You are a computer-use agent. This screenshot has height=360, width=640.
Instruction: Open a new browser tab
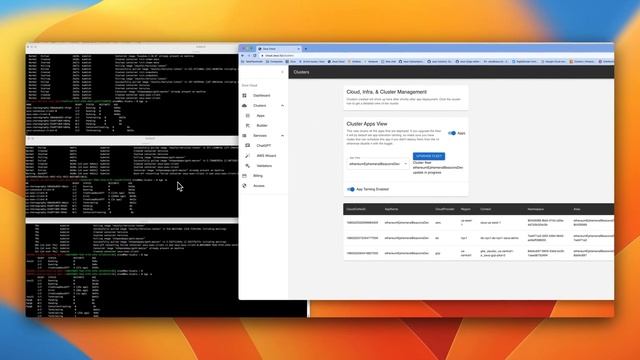pyautogui.click(x=306, y=49)
